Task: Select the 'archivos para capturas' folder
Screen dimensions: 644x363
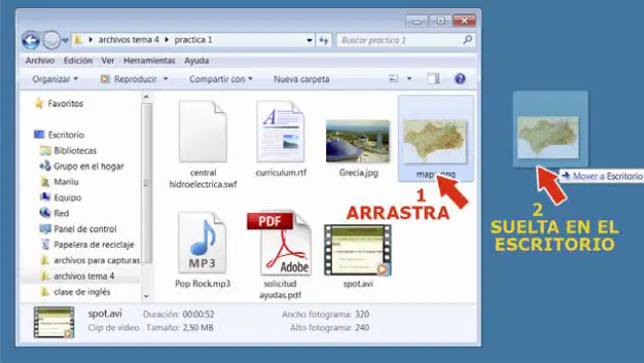Action: pos(90,260)
